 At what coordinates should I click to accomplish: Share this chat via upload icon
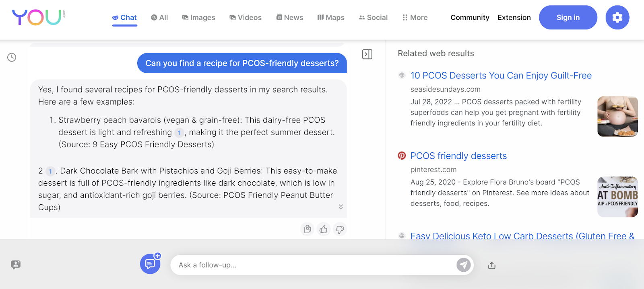click(x=491, y=265)
